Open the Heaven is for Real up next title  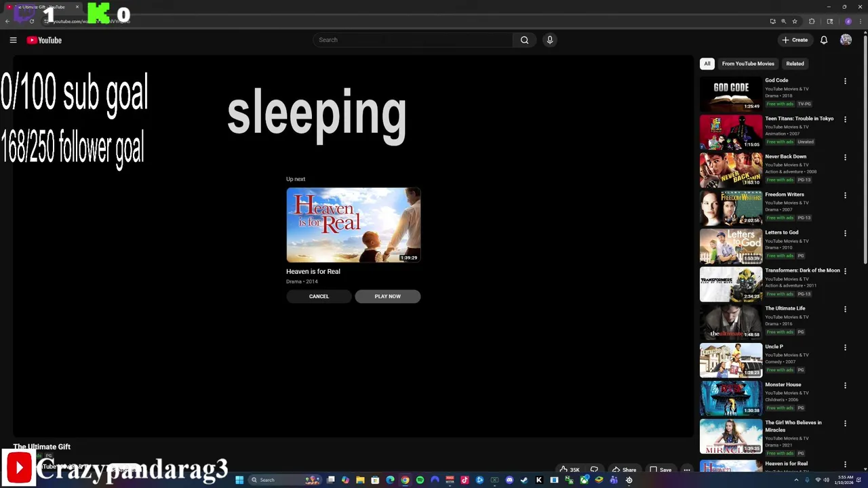(313, 271)
